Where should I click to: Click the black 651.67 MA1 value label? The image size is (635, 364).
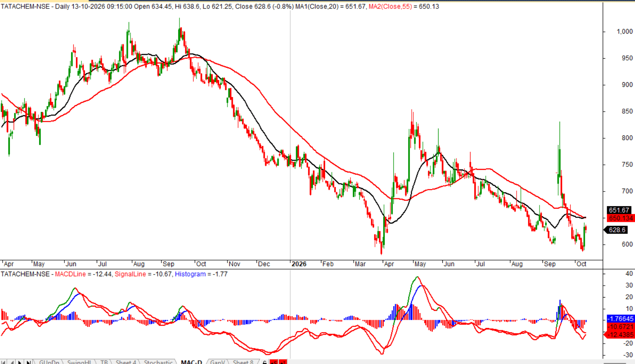tap(619, 210)
